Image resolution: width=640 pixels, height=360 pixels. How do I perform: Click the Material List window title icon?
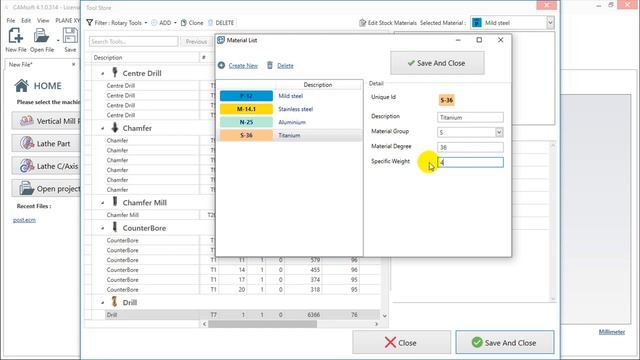(221, 40)
